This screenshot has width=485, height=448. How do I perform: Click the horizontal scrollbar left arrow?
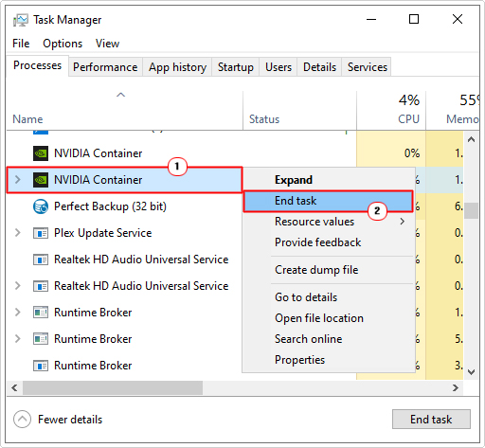14,387
